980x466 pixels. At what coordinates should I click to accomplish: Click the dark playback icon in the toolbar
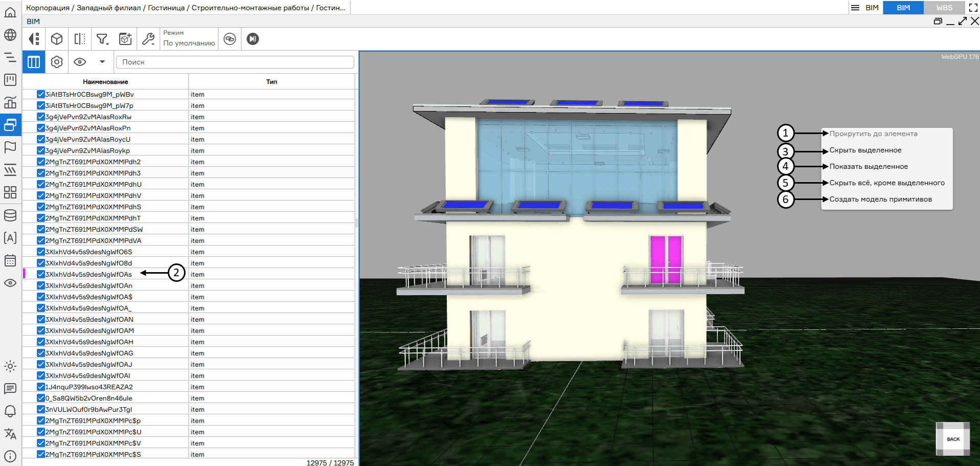coord(252,38)
